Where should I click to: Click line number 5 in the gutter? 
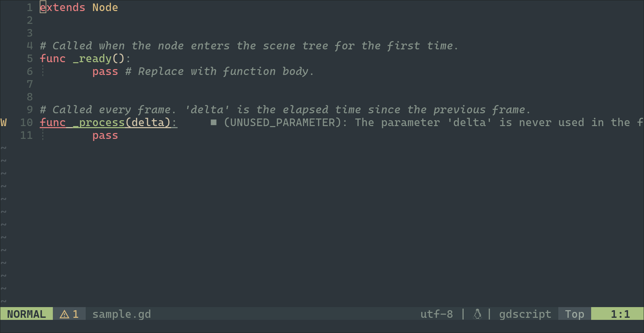click(x=30, y=59)
